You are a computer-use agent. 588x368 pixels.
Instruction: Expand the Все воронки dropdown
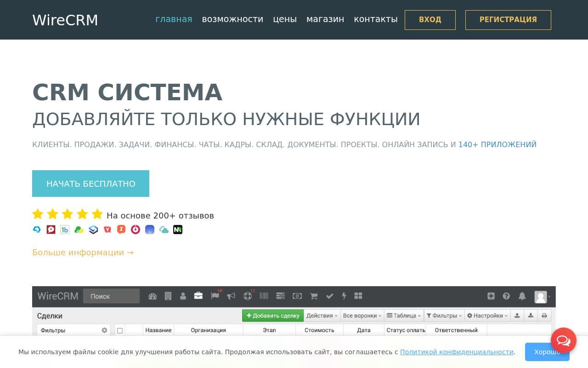361,316
